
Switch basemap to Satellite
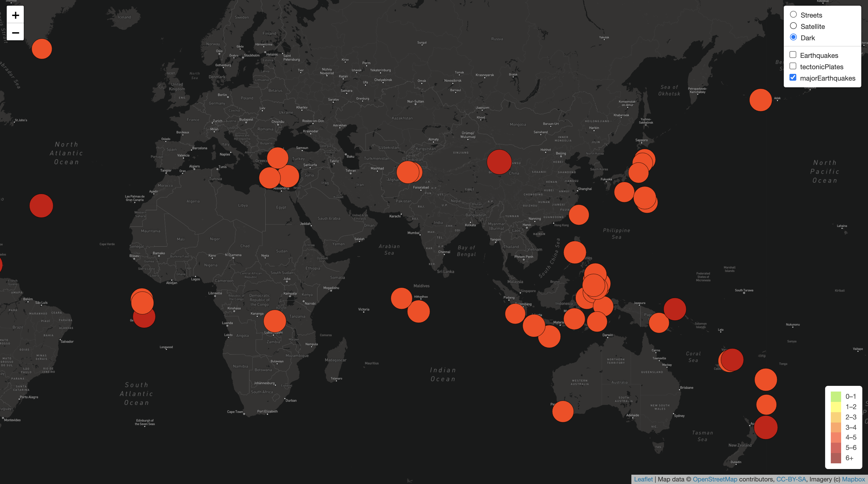click(794, 26)
